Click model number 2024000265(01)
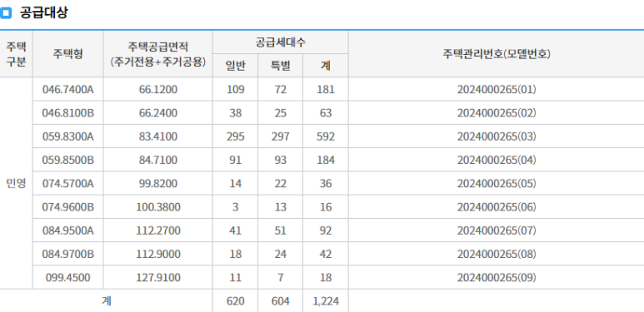The image size is (644, 312). coord(497,89)
